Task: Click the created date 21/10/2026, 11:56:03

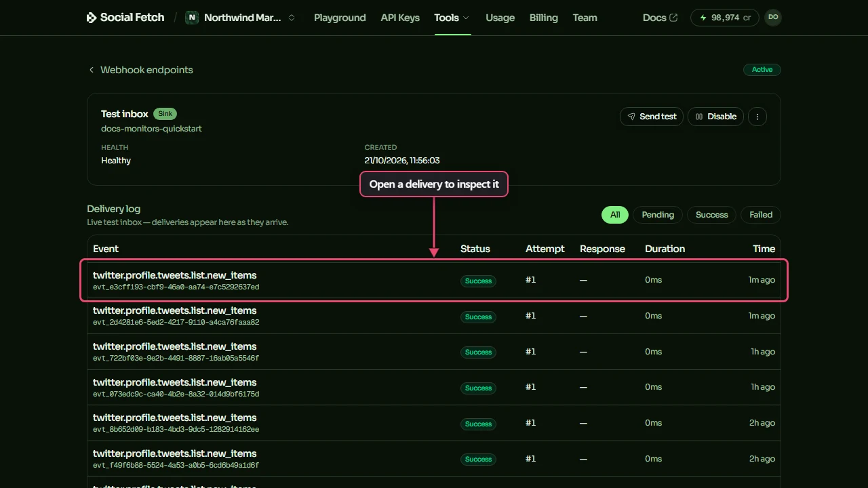Action: click(x=402, y=161)
